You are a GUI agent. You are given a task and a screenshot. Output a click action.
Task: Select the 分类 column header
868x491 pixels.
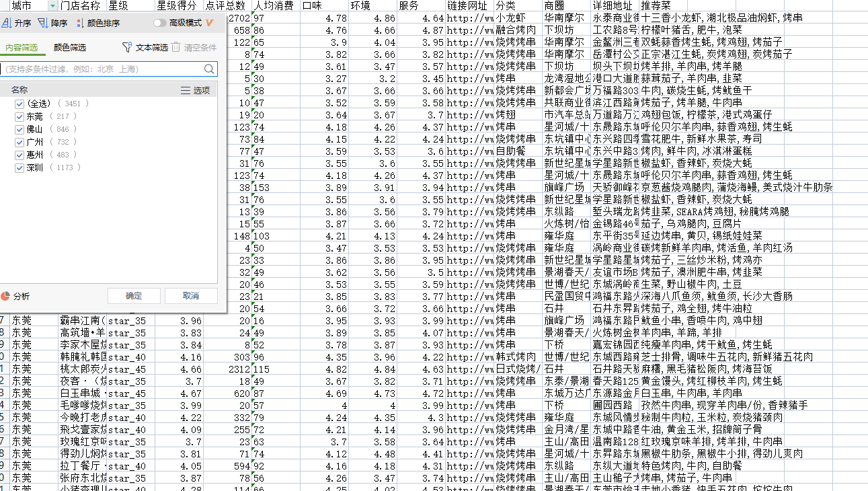click(518, 6)
